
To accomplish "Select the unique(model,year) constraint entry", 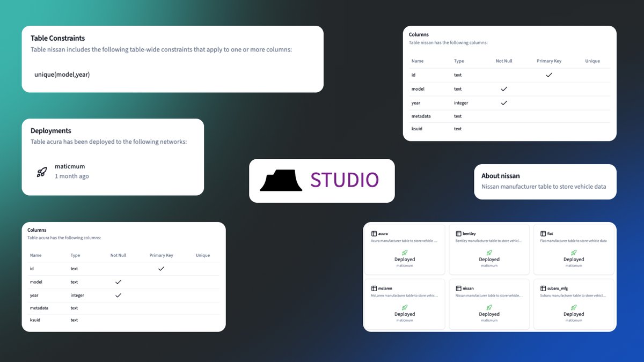I will point(62,75).
